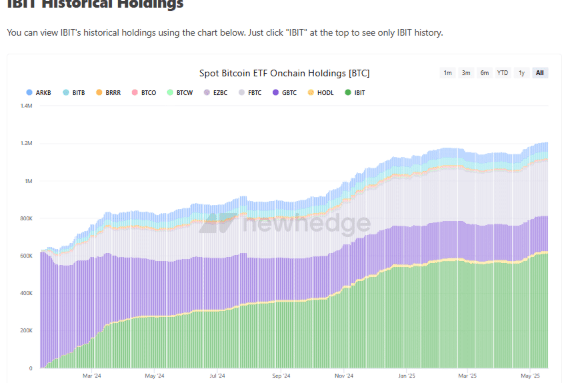Toggle the ARKB series in legend
Viewport: 563px width, 383px height.
[39, 93]
